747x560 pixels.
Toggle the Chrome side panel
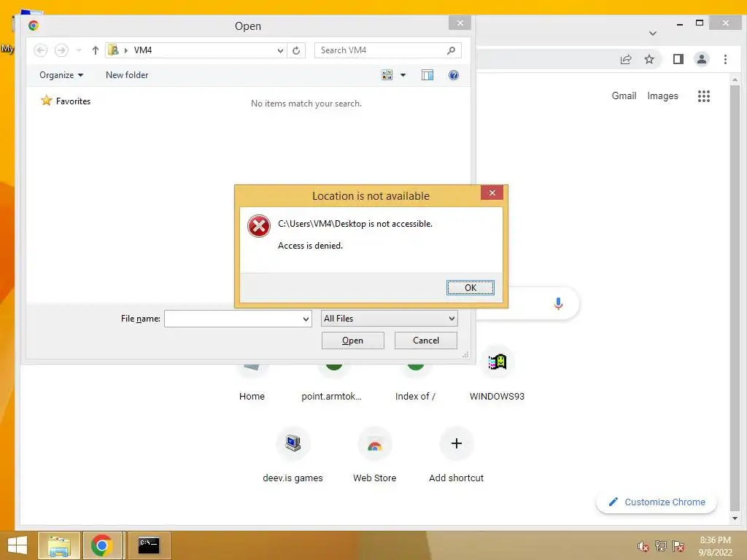pyautogui.click(x=678, y=59)
